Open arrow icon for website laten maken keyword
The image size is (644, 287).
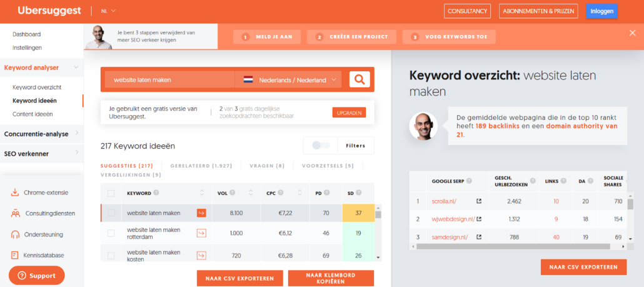click(201, 213)
